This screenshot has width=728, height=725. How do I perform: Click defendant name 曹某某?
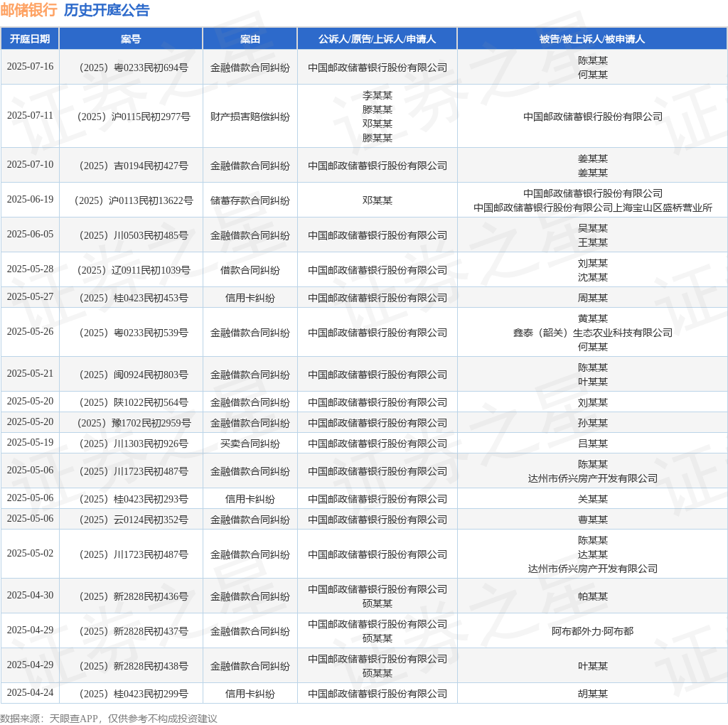pos(592,520)
